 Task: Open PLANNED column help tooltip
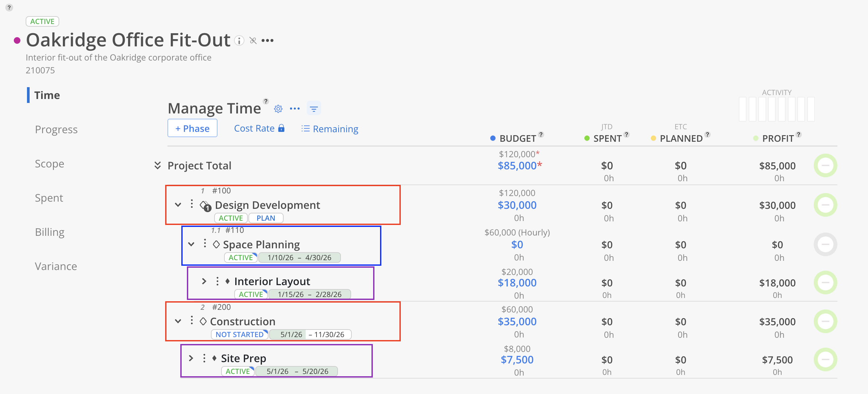coord(707,135)
